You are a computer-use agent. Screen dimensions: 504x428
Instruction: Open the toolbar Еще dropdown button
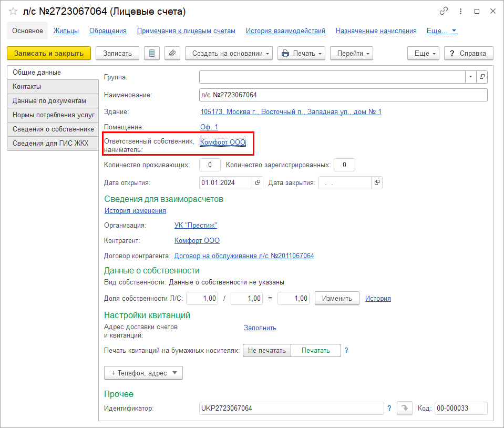click(423, 54)
